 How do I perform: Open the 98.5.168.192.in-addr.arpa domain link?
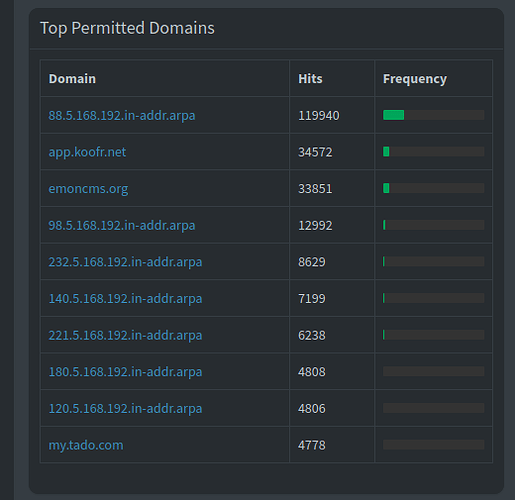122,226
